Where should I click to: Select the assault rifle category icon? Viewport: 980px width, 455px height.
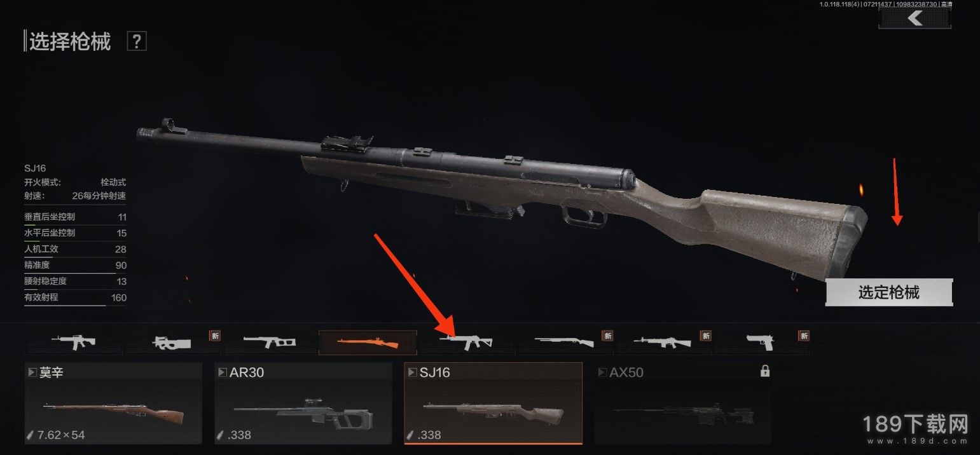(x=74, y=342)
